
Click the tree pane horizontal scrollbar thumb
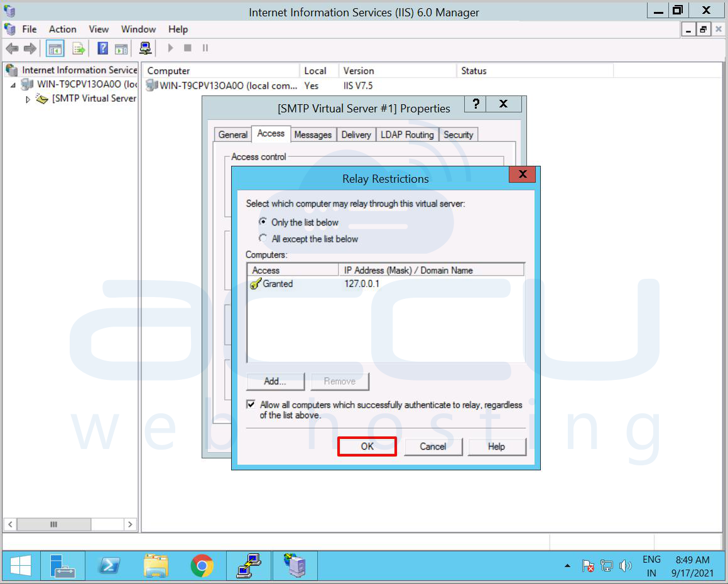point(54,524)
